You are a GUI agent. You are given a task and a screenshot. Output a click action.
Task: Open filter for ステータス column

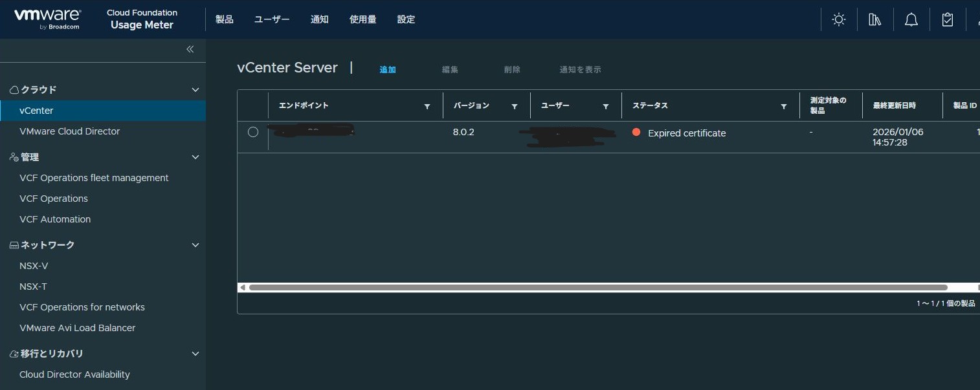(x=784, y=106)
